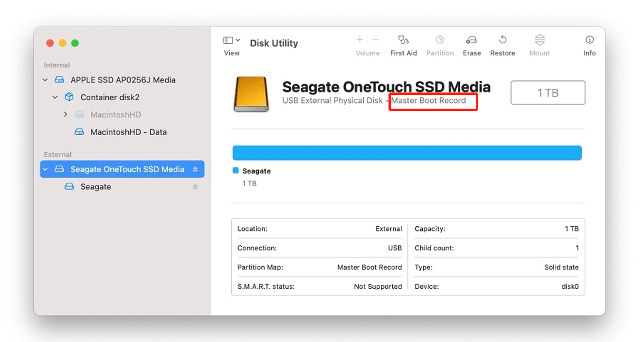
Task: Select MacintoshHD - Data volume
Action: click(x=128, y=132)
